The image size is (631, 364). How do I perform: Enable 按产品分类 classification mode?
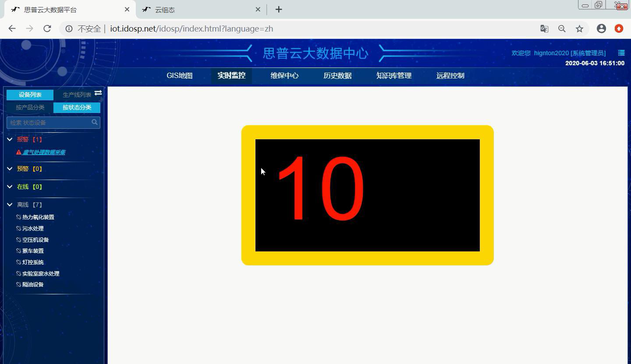[x=29, y=107]
